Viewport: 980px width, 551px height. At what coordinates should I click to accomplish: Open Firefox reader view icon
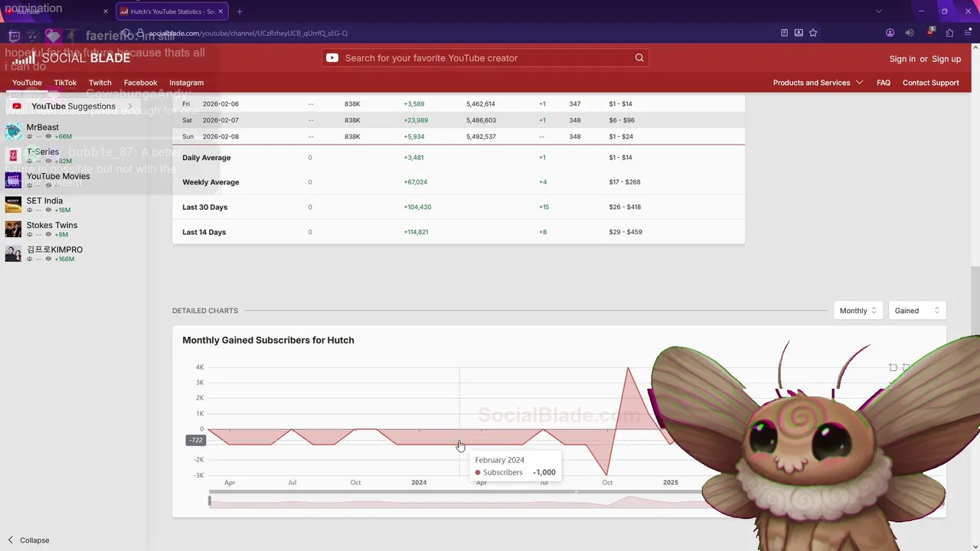(x=784, y=33)
